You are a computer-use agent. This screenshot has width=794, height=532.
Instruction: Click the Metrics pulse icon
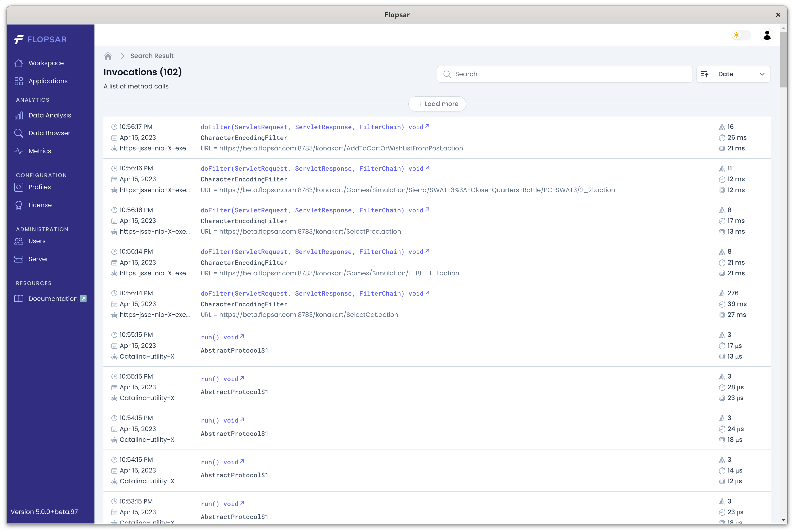19,151
